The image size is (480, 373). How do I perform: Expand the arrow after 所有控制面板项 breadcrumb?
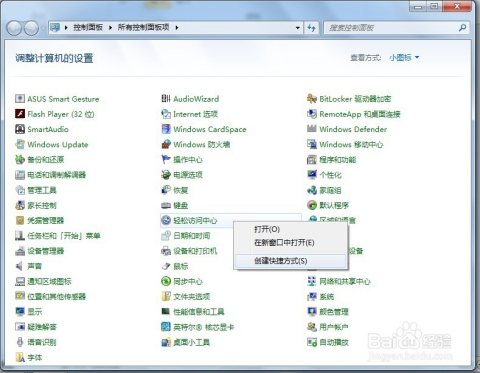(177, 28)
